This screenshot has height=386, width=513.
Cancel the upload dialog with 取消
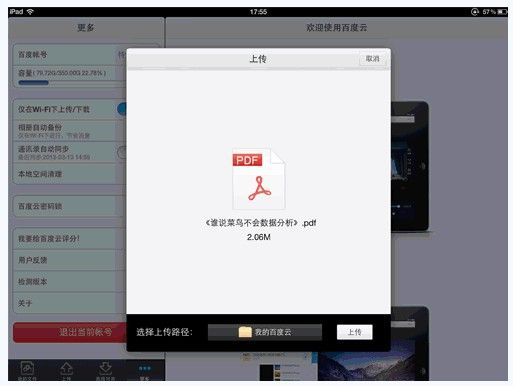tap(372, 59)
